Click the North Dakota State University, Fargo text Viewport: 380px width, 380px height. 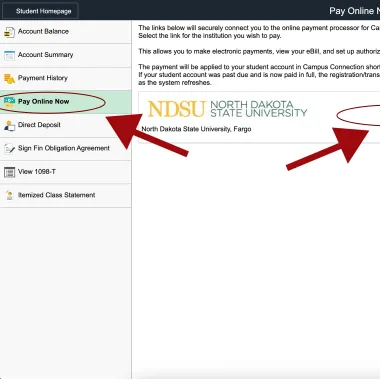click(196, 129)
